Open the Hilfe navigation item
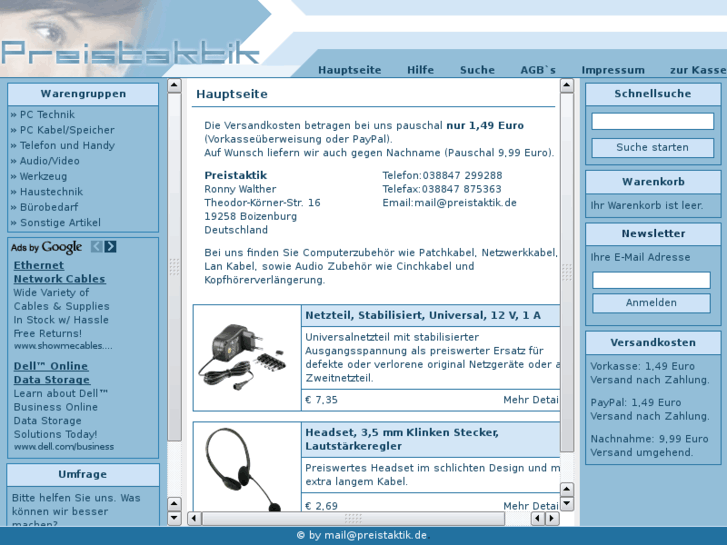 coord(421,70)
